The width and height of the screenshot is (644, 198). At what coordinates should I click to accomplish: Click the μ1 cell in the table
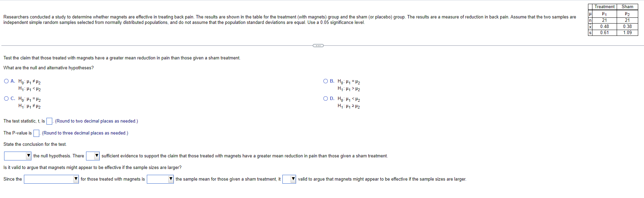coord(604,13)
